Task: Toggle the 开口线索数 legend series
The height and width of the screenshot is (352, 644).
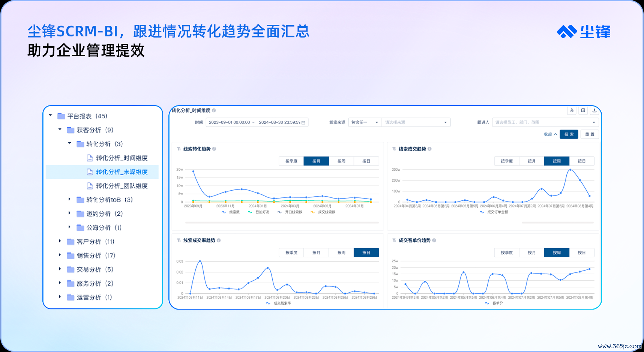Action: (x=290, y=212)
